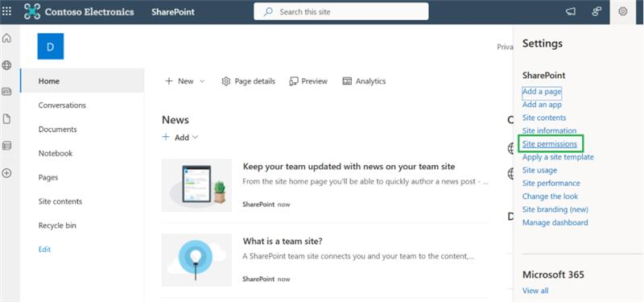Click the Edit link in left navigation
Viewport: 644px width, 302px height.
pyautogui.click(x=44, y=250)
